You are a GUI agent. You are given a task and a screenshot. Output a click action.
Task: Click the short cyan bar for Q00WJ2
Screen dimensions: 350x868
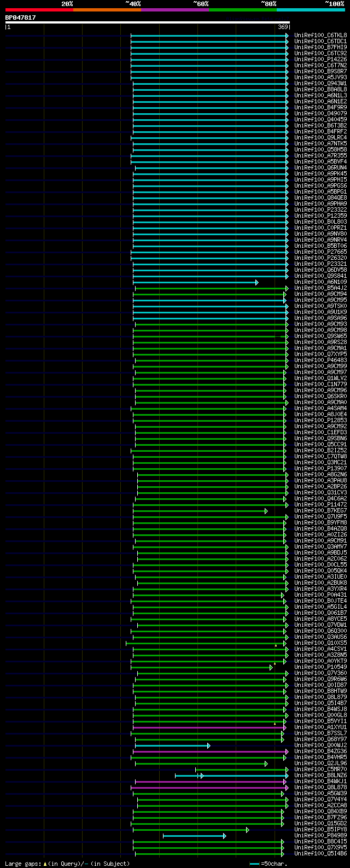173,745
